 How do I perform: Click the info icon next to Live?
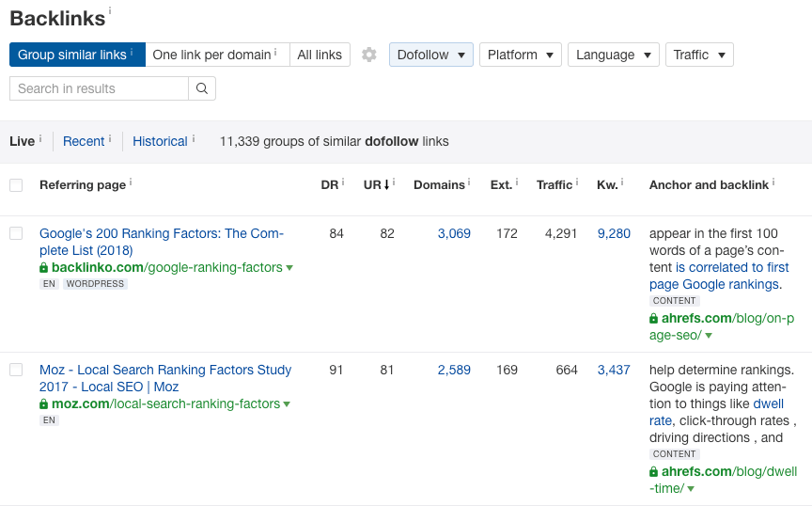pos(40,138)
